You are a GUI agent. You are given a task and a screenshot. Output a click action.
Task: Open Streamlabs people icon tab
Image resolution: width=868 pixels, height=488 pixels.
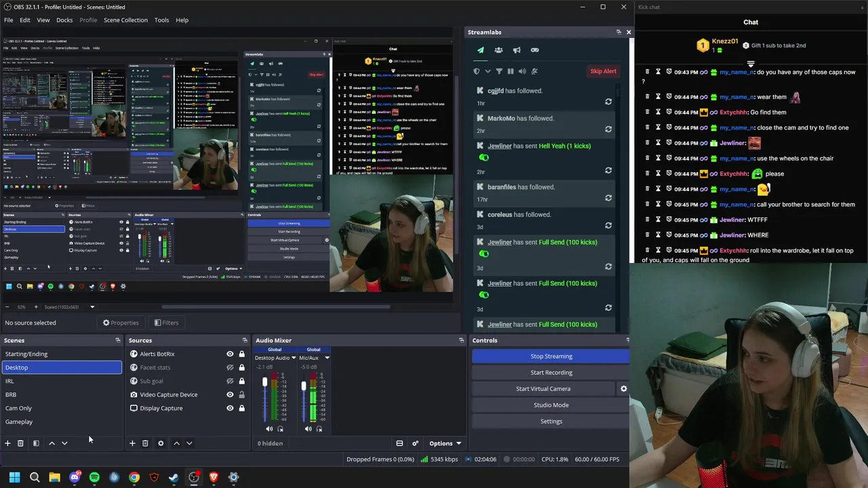(x=498, y=49)
